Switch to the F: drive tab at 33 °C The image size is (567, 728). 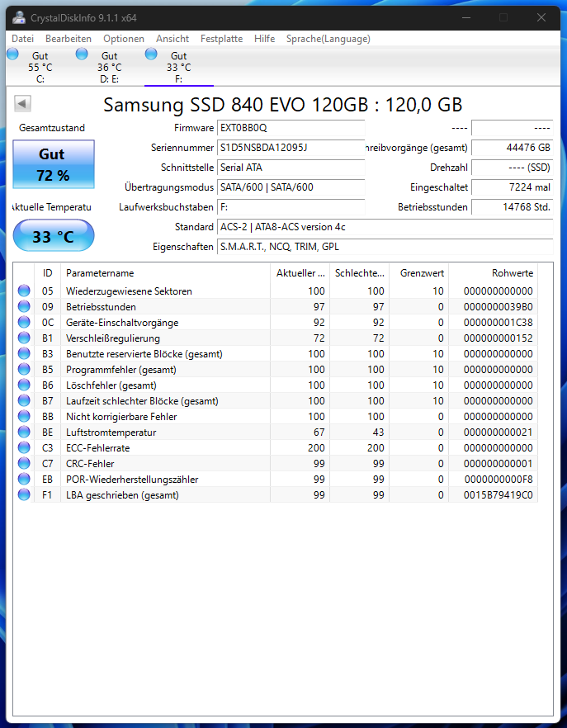pos(179,67)
